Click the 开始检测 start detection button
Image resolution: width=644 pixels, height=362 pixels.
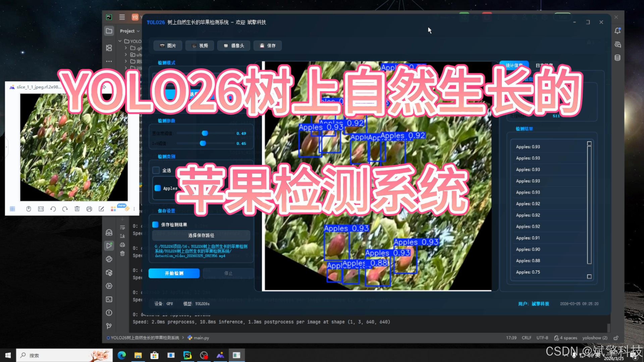tap(174, 273)
